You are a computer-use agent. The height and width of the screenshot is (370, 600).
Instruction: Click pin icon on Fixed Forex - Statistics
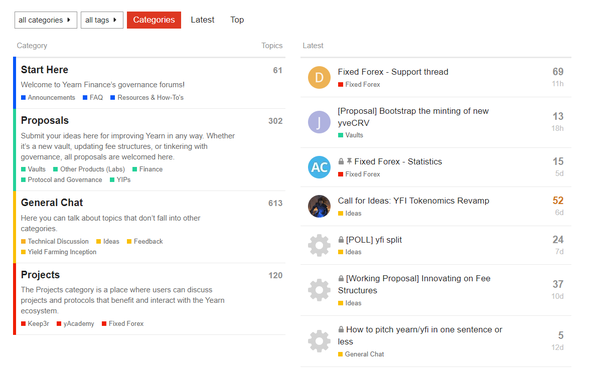point(349,161)
